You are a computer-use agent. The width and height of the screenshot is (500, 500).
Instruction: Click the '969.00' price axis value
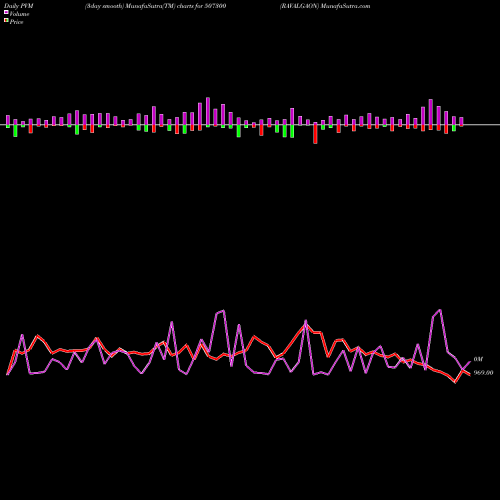[483, 373]
